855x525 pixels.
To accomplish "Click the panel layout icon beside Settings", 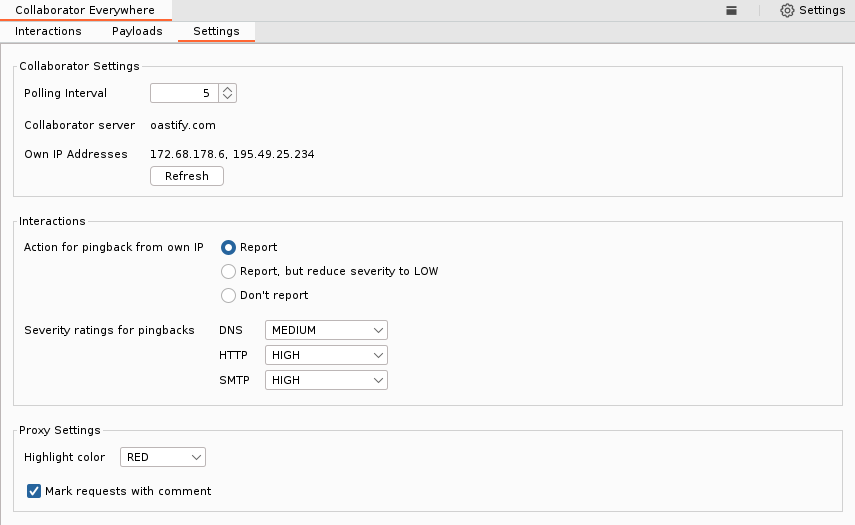I will click(731, 10).
